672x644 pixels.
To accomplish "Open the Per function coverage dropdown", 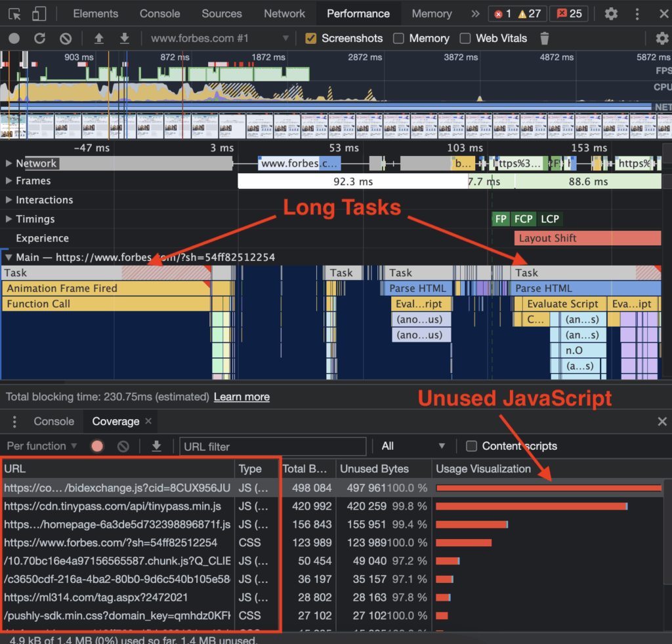I will (x=42, y=446).
